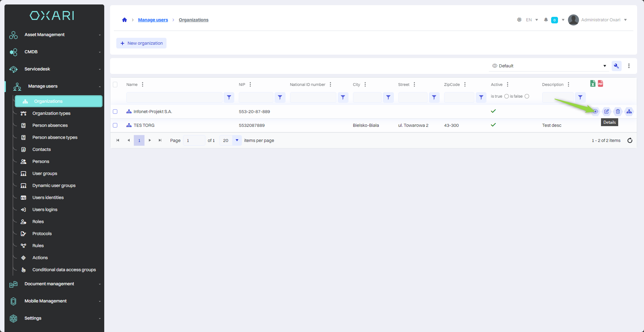Tick the Infonet-Projekt S.A. row checkbox
Image resolution: width=644 pixels, height=332 pixels.
point(115,112)
